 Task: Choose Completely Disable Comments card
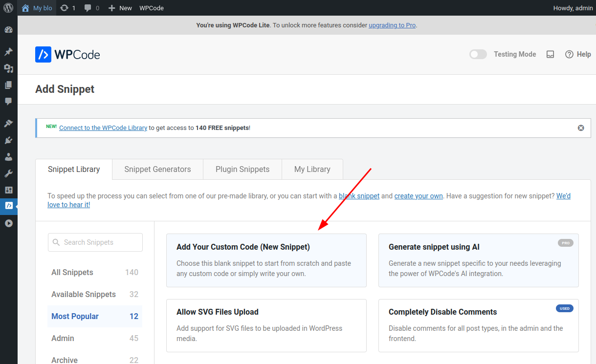pyautogui.click(x=479, y=325)
